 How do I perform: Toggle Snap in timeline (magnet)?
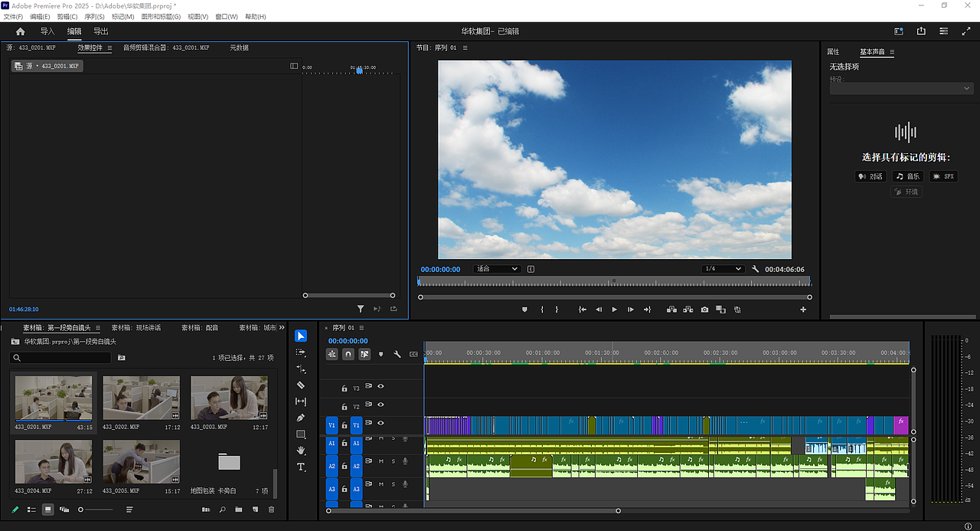348,354
